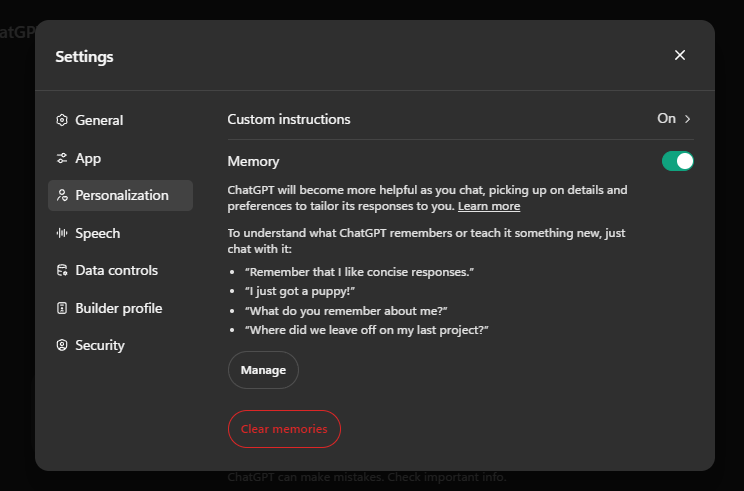Screen dimensions: 744x491
Task: Click the Settings dialog title
Action: click(84, 57)
